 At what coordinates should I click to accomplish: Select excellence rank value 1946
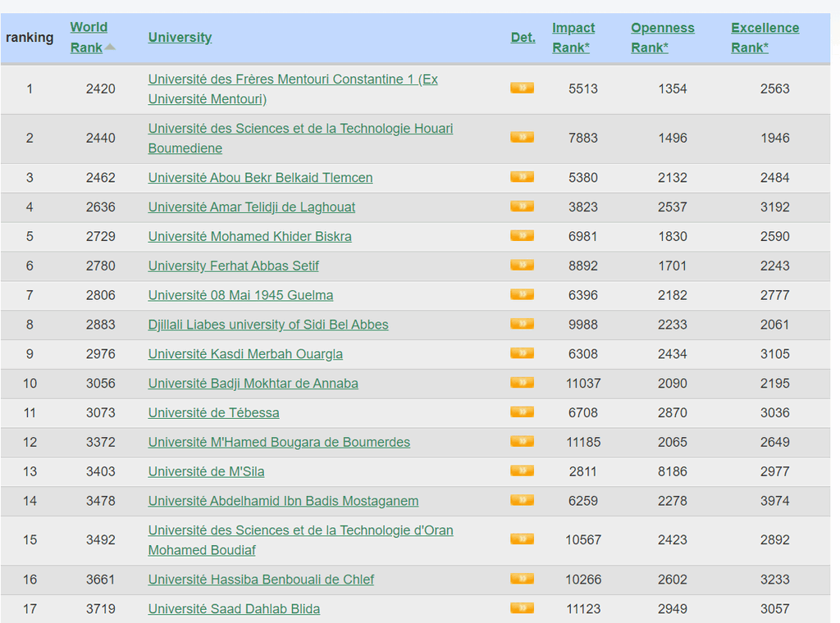tap(774, 138)
